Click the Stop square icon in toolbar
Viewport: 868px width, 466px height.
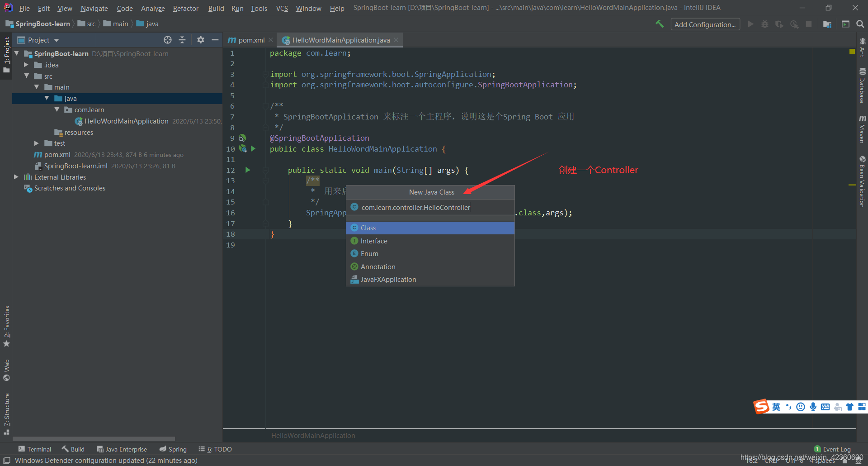point(809,24)
